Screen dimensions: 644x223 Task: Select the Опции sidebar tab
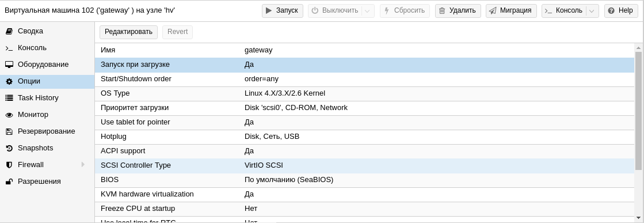tap(47, 81)
